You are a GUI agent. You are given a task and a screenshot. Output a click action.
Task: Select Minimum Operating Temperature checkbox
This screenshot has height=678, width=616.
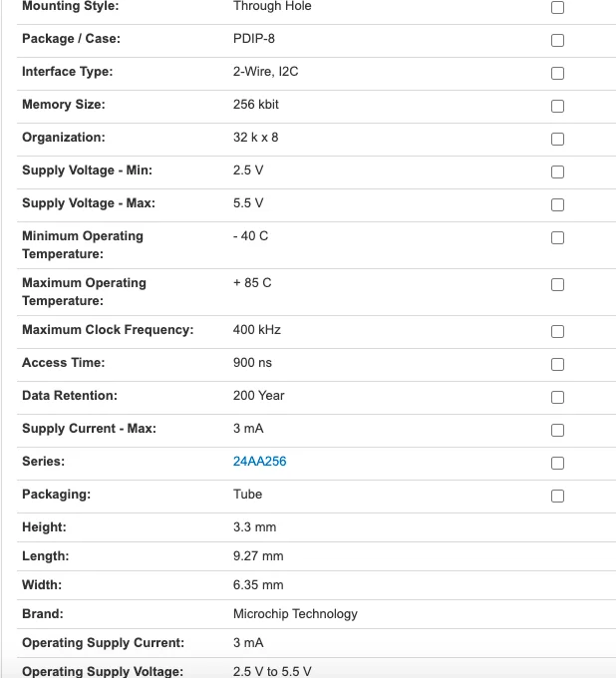(557, 237)
